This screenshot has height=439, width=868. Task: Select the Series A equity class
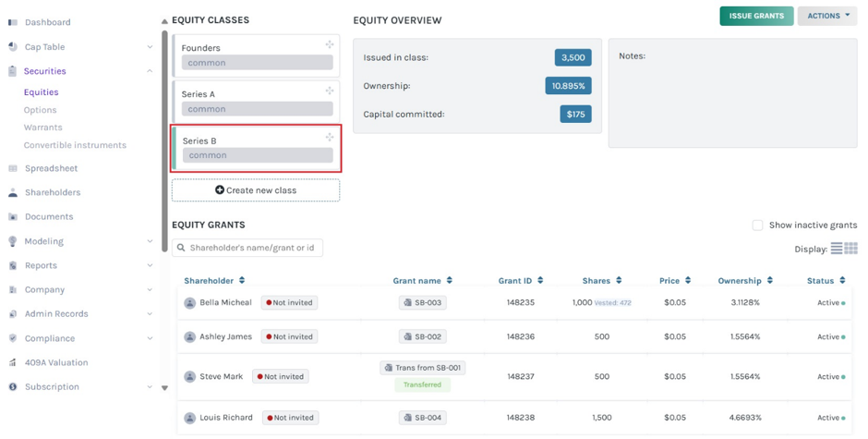256,102
